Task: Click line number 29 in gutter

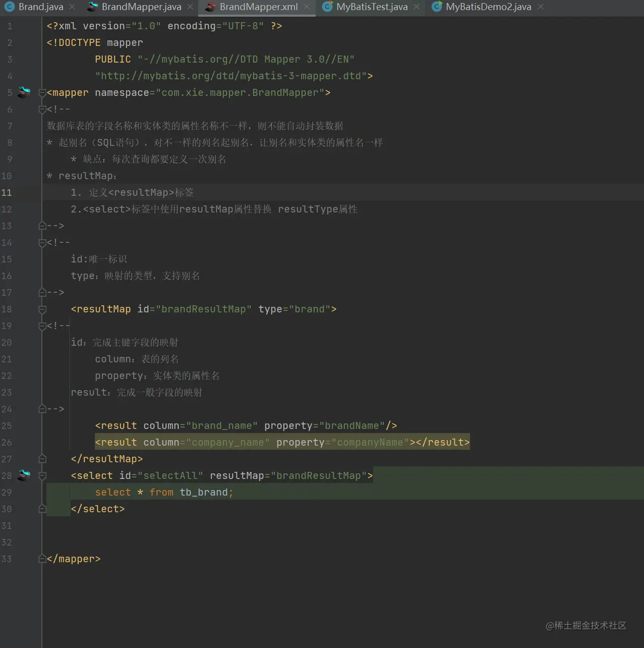Action: [x=7, y=492]
